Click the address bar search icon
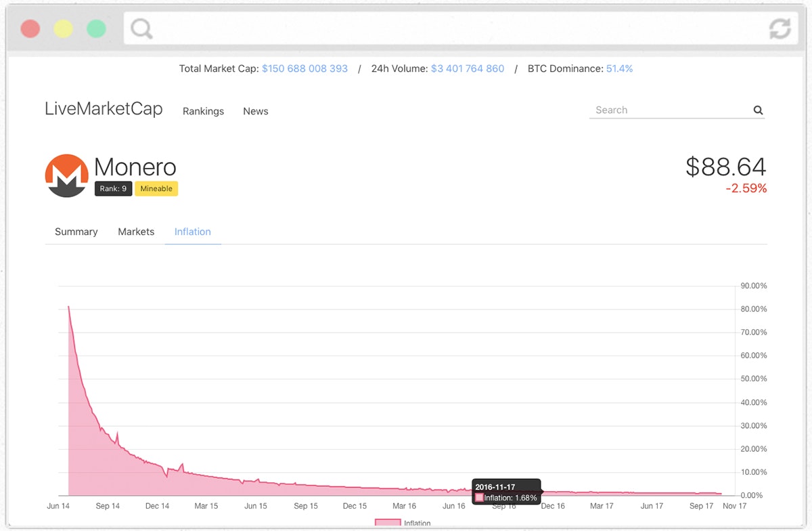The width and height of the screenshot is (812, 531). (139, 29)
